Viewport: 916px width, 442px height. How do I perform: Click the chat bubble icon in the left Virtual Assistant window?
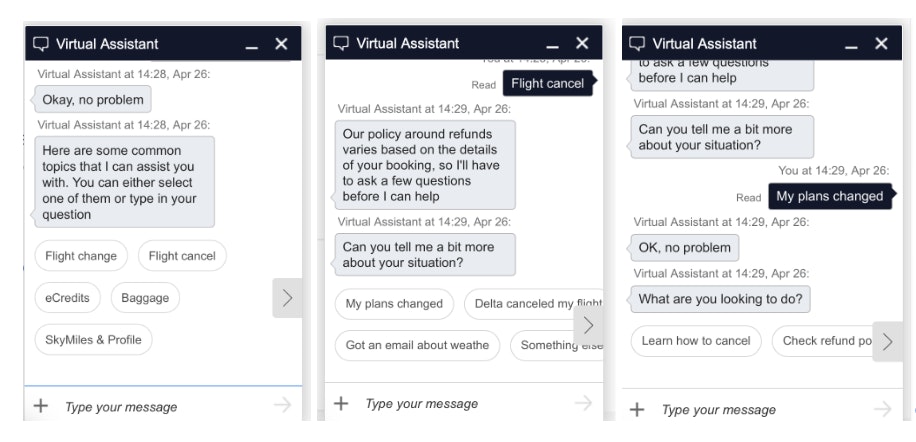(x=40, y=44)
